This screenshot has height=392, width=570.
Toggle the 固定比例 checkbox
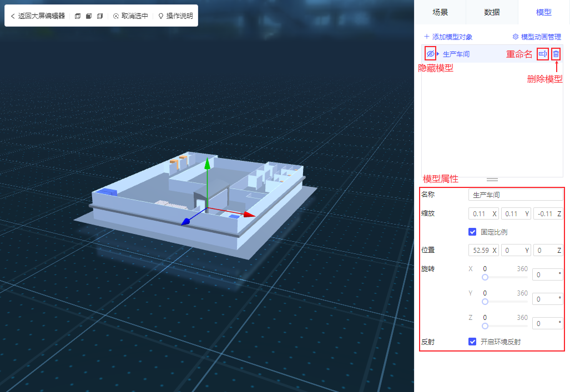472,232
